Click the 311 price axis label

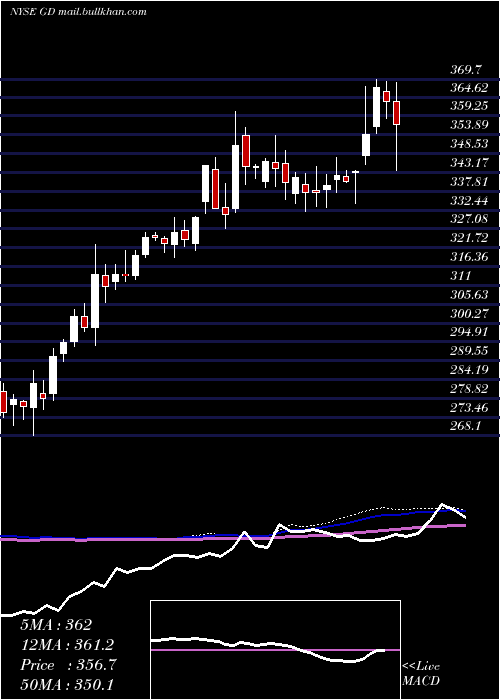tap(461, 276)
